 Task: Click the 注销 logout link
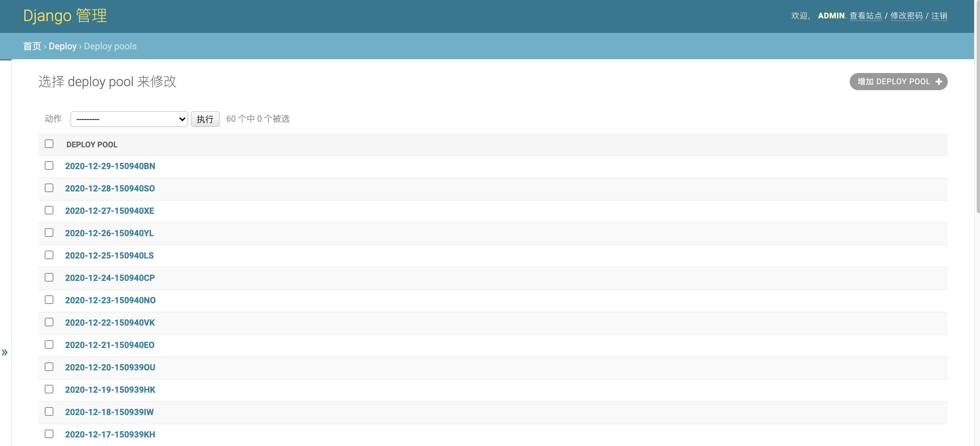coord(939,15)
